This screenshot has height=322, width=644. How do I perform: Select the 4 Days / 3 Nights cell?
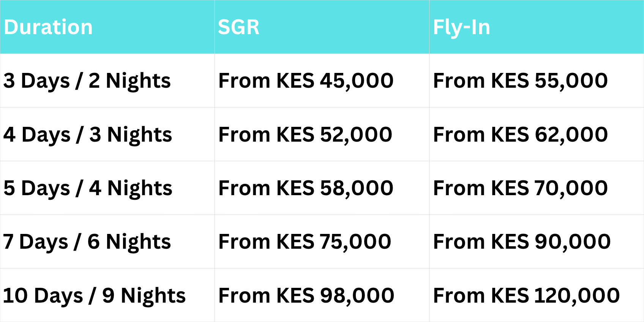(x=88, y=135)
